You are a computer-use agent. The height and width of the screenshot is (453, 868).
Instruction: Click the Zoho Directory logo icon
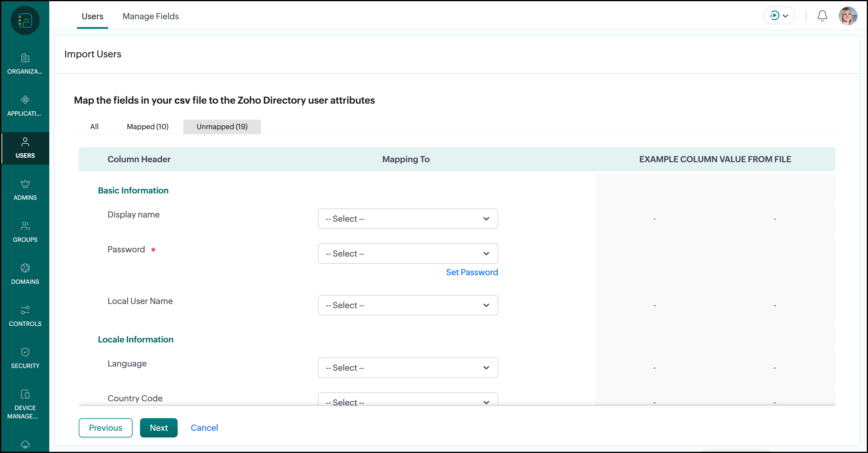[25, 20]
